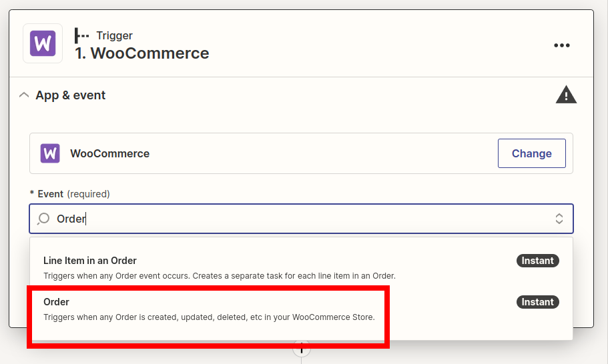Viewport: 608px width, 364px height.
Task: Click the Event (required) field label
Action: (70, 194)
